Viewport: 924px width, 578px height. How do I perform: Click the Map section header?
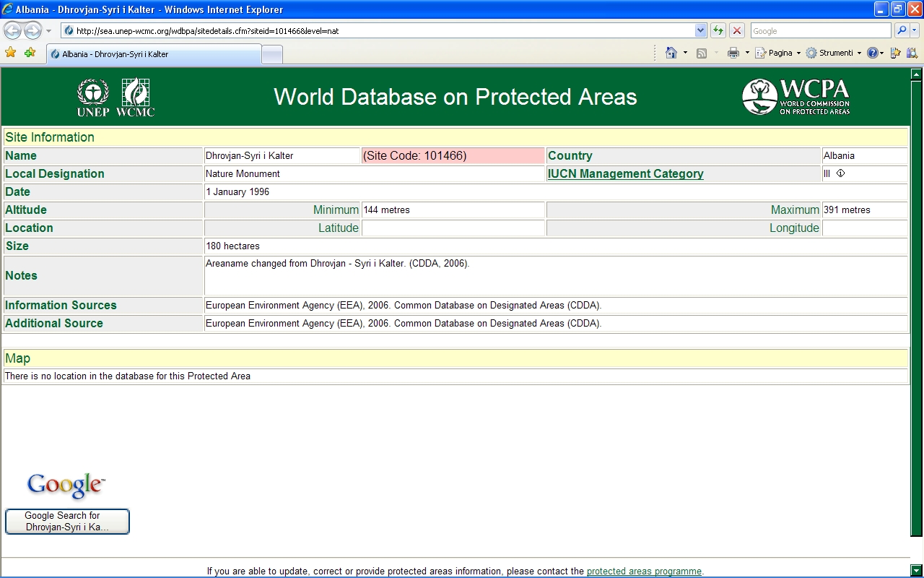tap(456, 358)
